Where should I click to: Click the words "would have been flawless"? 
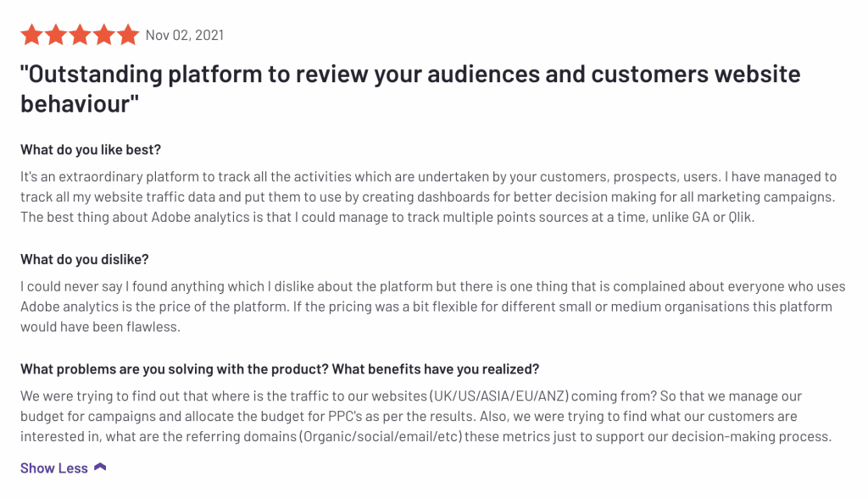101,327
